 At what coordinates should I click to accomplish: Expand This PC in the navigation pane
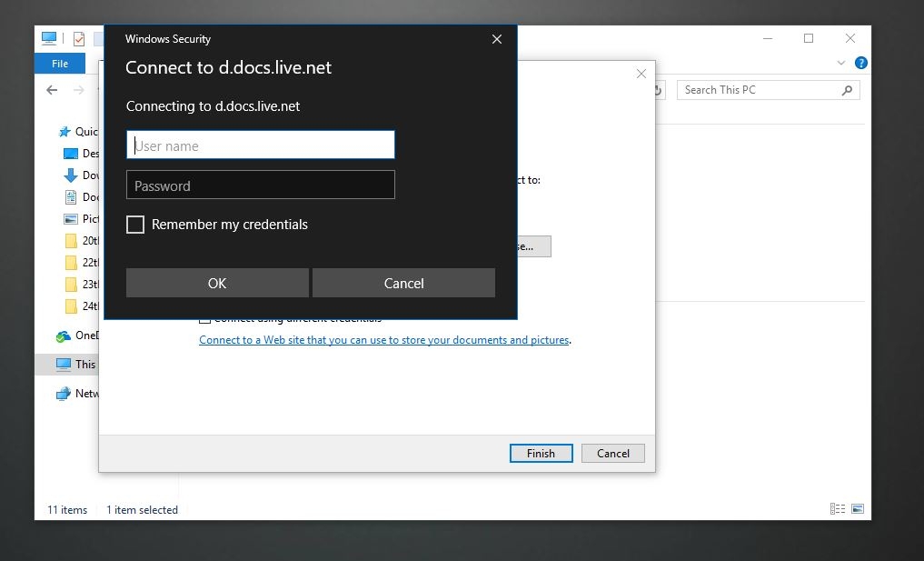tap(51, 364)
